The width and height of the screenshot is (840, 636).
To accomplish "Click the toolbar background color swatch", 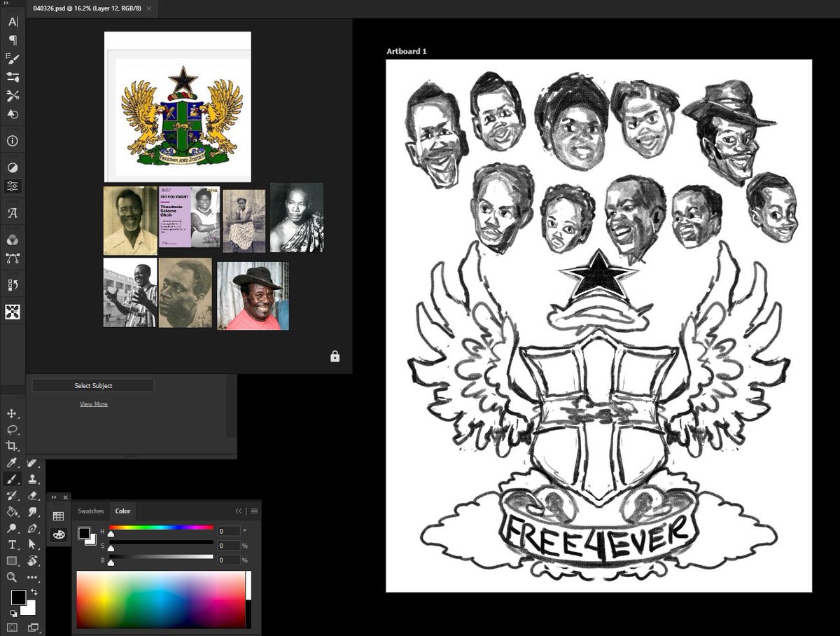I will pos(29,607).
